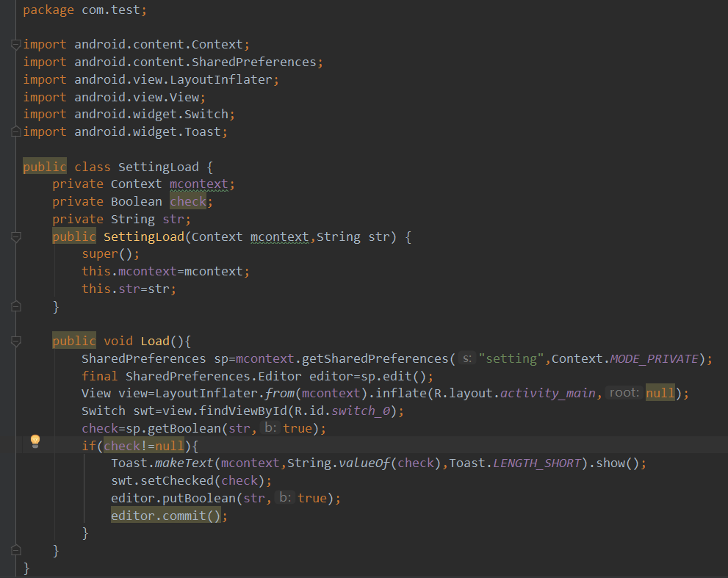Click highlighted "check!=null" condition
728x578 pixels.
click(144, 446)
